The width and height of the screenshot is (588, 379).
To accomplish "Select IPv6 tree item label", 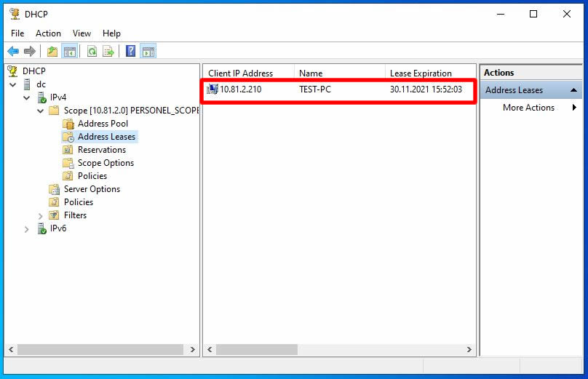I will 58,228.
